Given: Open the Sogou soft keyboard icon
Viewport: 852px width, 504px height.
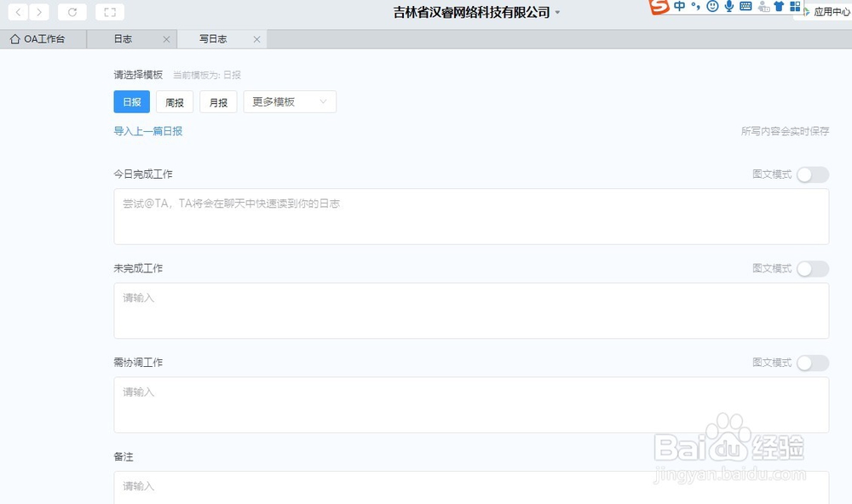Looking at the screenshot, I should point(745,6).
